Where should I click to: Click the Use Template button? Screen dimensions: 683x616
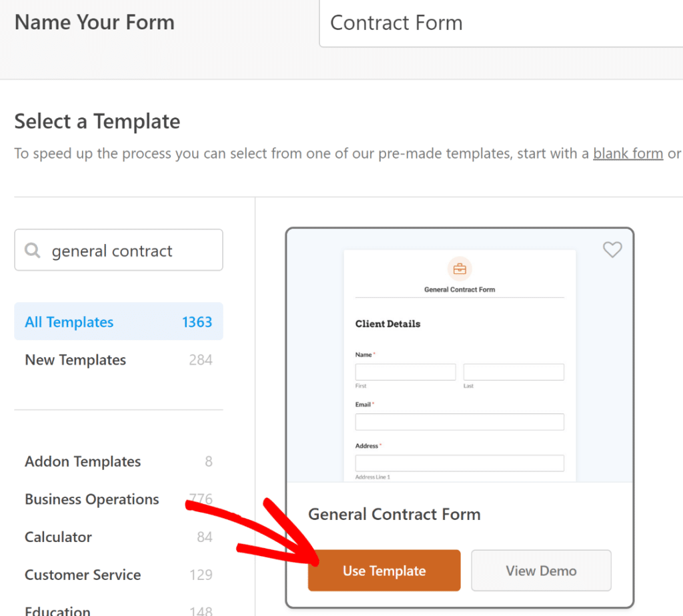[384, 570]
